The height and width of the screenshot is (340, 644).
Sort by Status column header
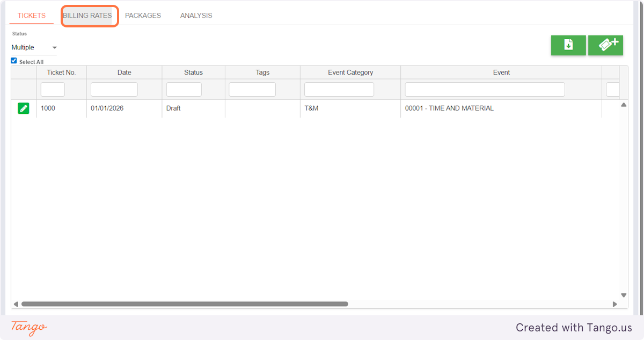[193, 73]
